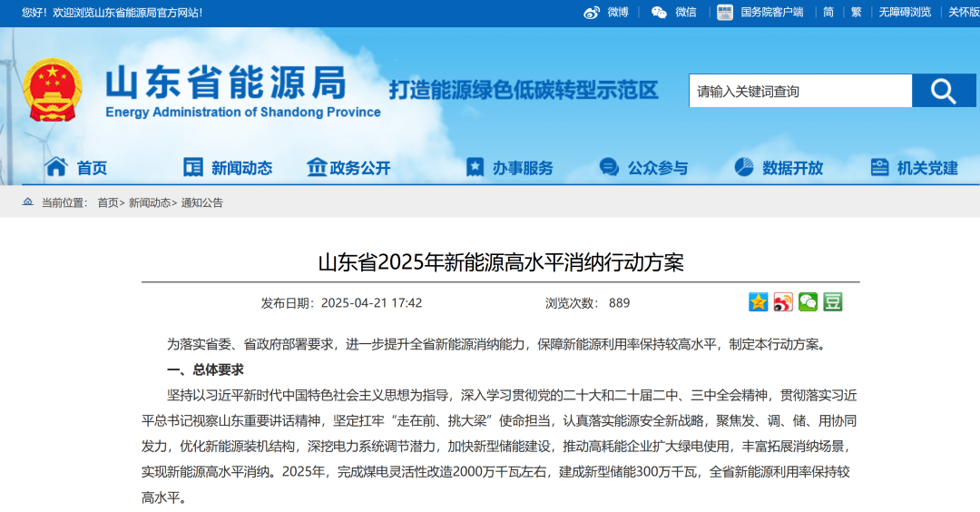
Task: Share article to QQ Zone (star icon)
Action: point(759,302)
